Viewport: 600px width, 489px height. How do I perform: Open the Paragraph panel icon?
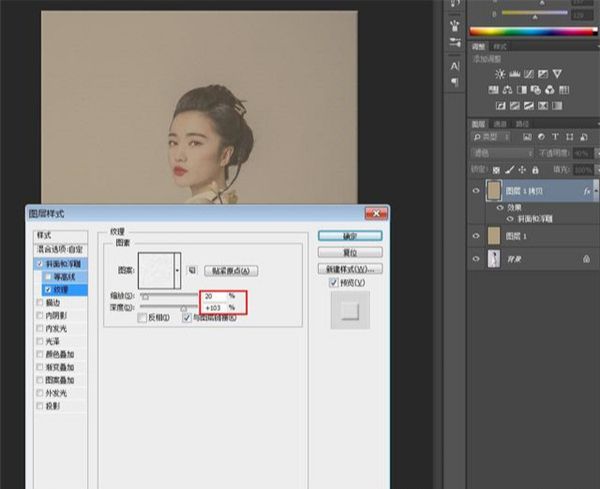[455, 82]
